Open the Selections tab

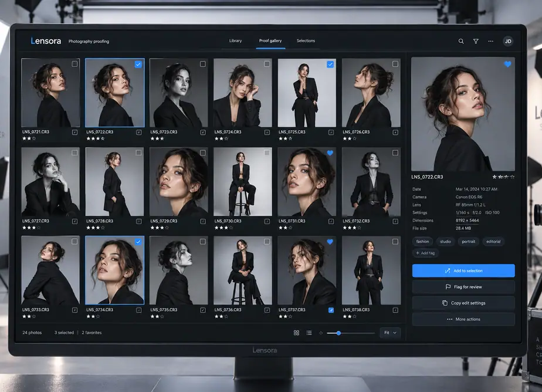click(306, 41)
